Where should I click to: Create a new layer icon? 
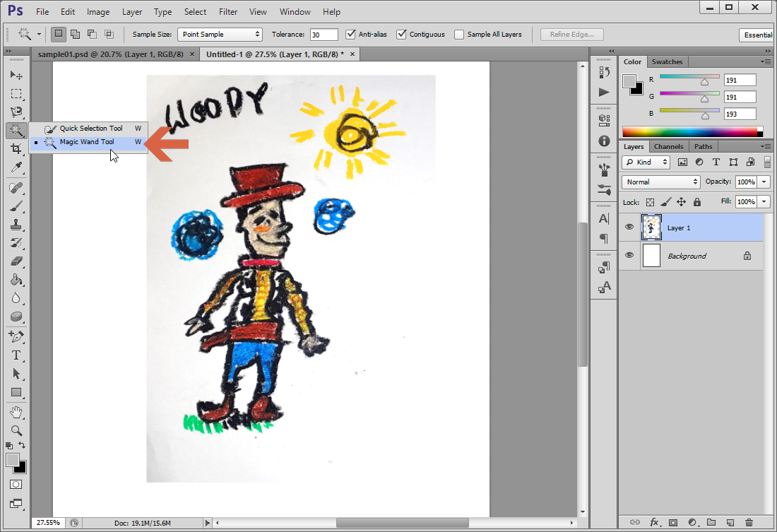click(730, 522)
